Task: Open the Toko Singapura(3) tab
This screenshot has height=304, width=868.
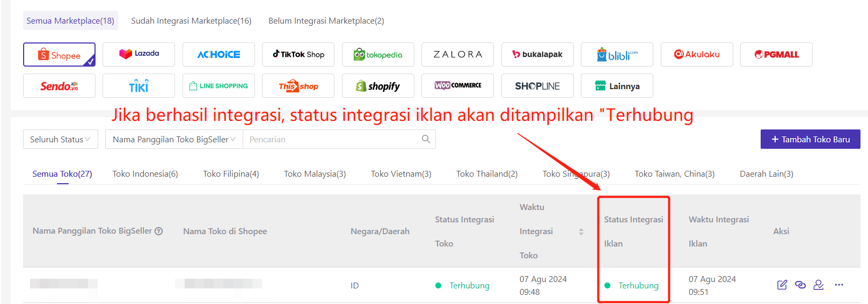Action: tap(576, 173)
